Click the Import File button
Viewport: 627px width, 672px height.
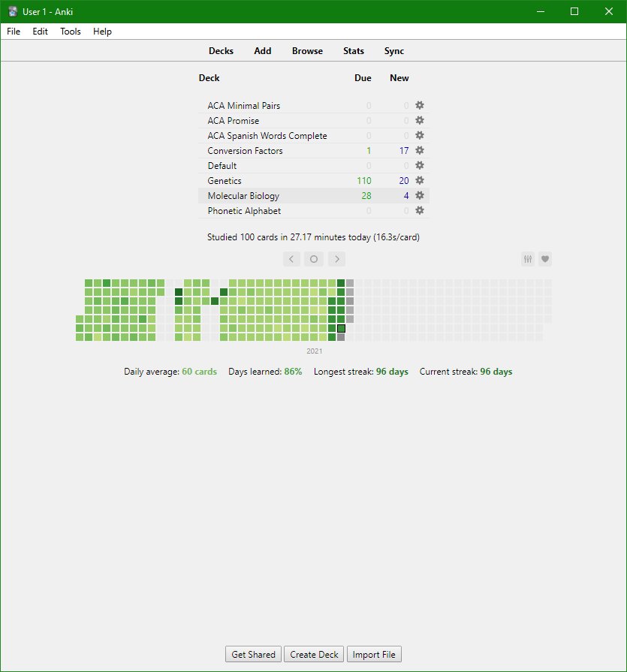click(x=375, y=654)
